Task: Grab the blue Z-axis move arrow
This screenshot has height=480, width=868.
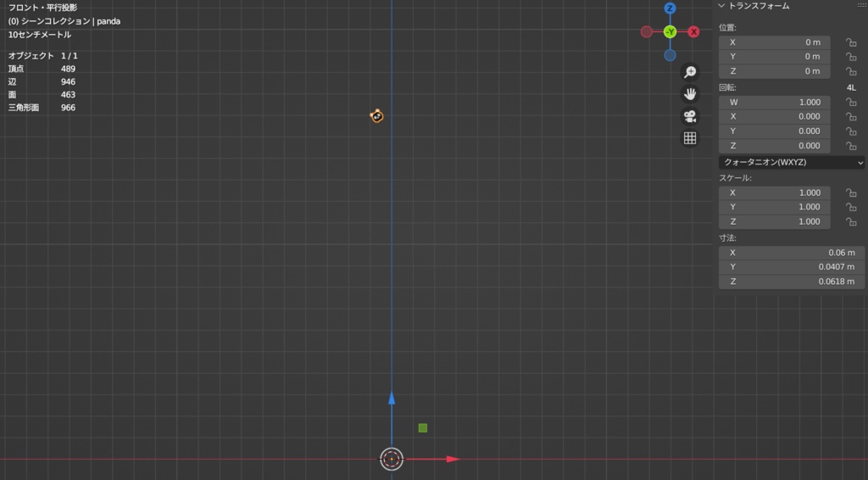Action: point(392,398)
